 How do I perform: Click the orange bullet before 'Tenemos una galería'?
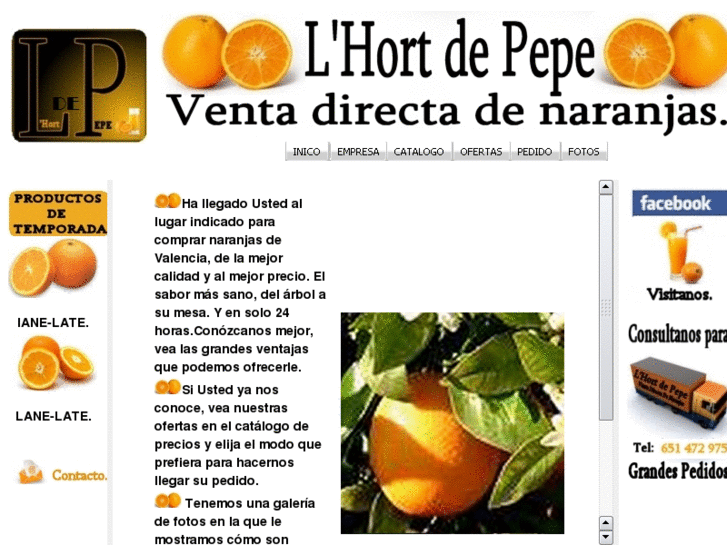point(167,500)
